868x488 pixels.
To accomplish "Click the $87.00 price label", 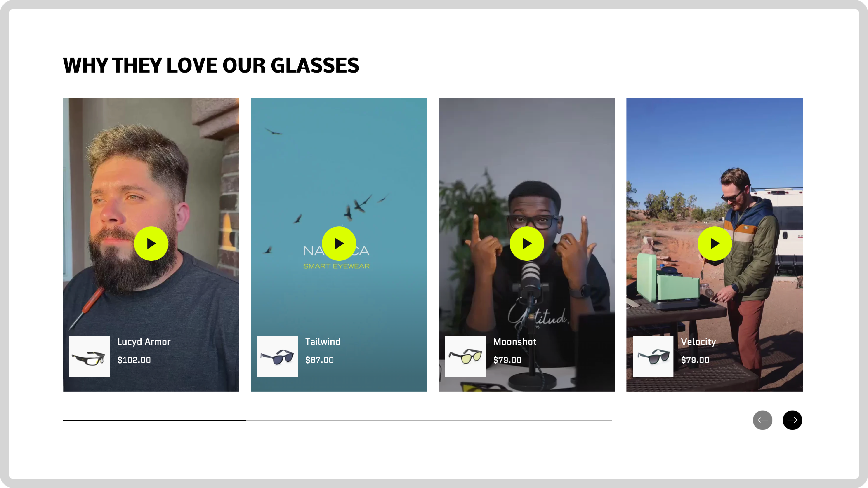I will [319, 360].
